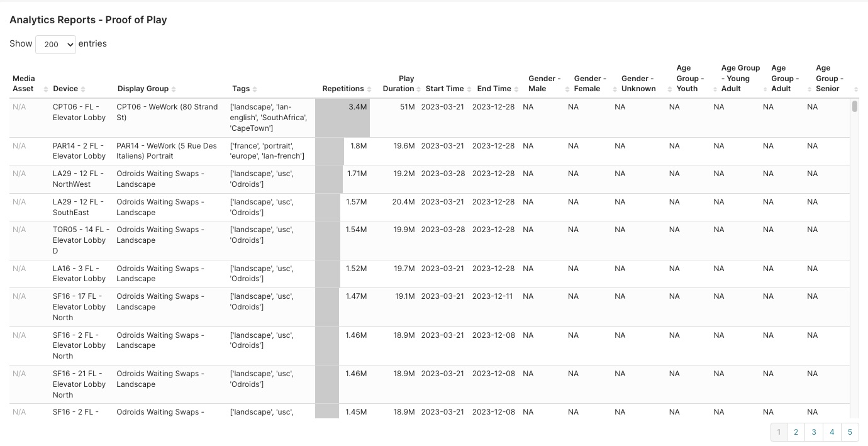Select device cell 'TOR05 - 14 FL - Elevator Lobby D'
This screenshot has width=868, height=446.
click(81, 240)
